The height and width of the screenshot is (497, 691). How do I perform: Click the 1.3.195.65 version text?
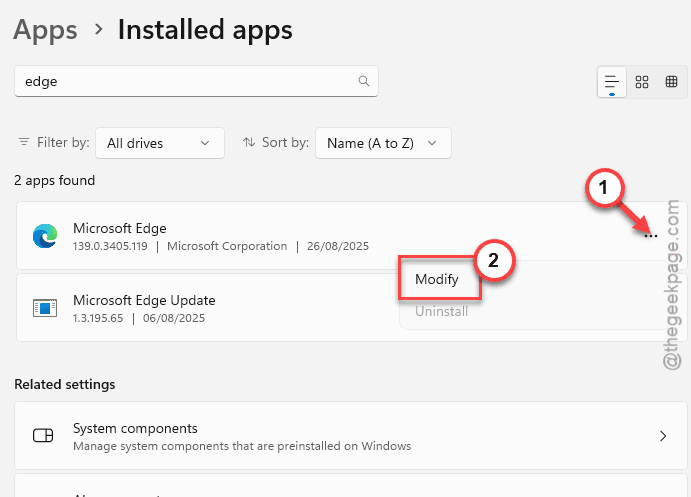[98, 318]
